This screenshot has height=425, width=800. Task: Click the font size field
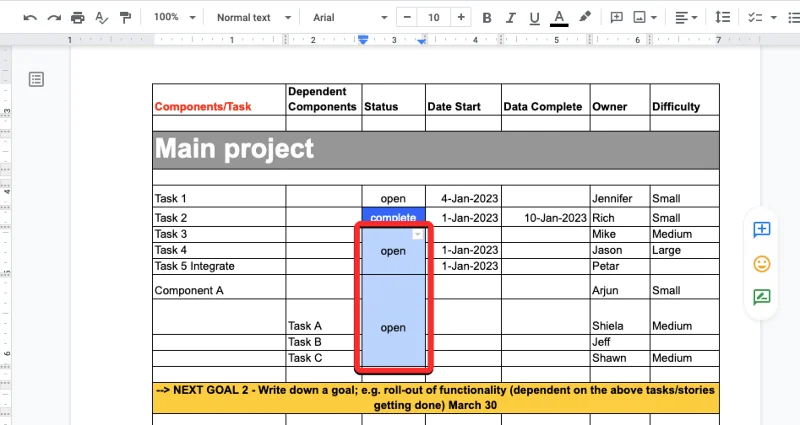pos(433,18)
